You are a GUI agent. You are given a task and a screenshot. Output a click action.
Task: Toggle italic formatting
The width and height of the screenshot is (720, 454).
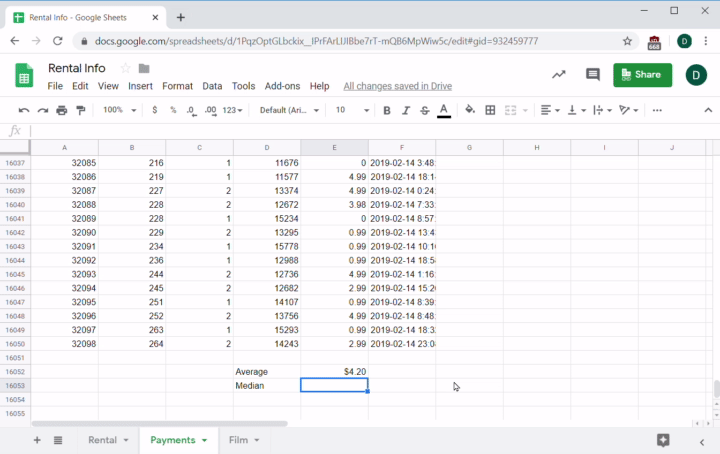406,110
